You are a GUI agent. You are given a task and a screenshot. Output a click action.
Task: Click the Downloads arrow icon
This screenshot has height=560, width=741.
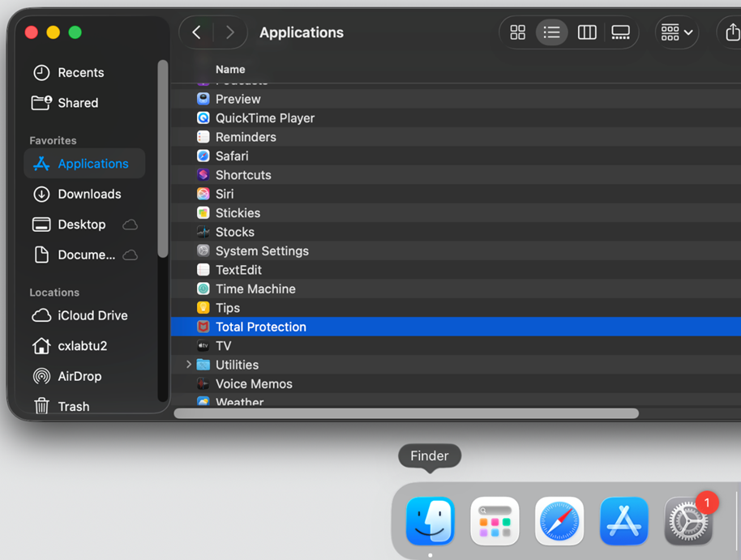coord(41,195)
